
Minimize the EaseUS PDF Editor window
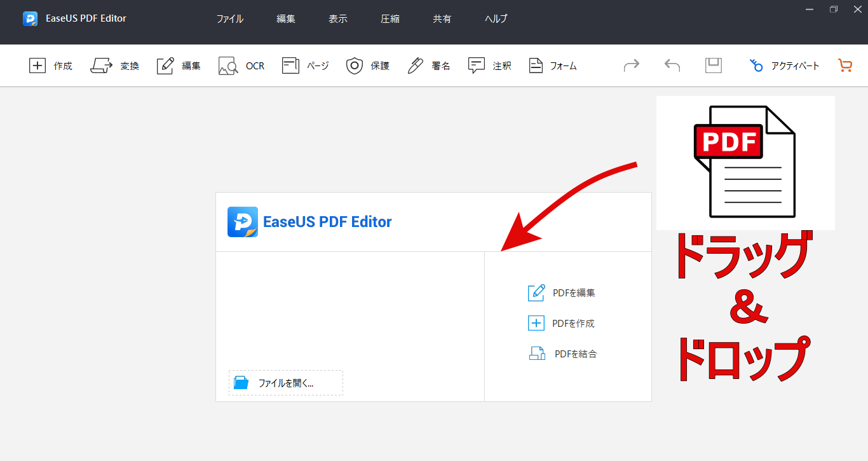point(809,9)
